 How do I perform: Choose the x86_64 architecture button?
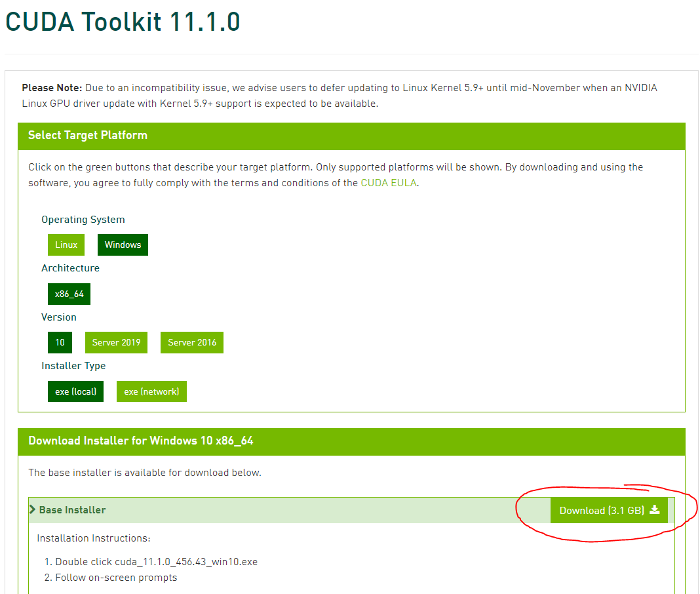pyautogui.click(x=69, y=294)
